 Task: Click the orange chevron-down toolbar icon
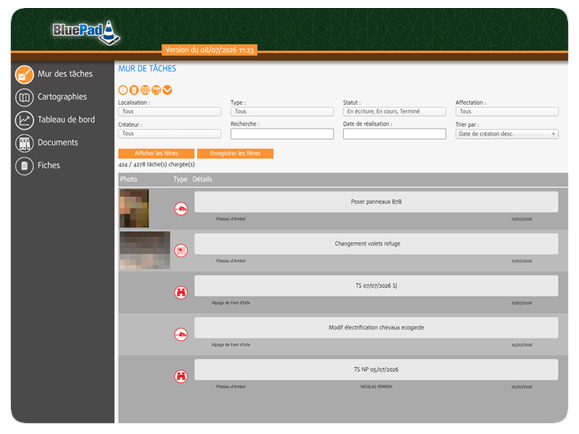[167, 90]
